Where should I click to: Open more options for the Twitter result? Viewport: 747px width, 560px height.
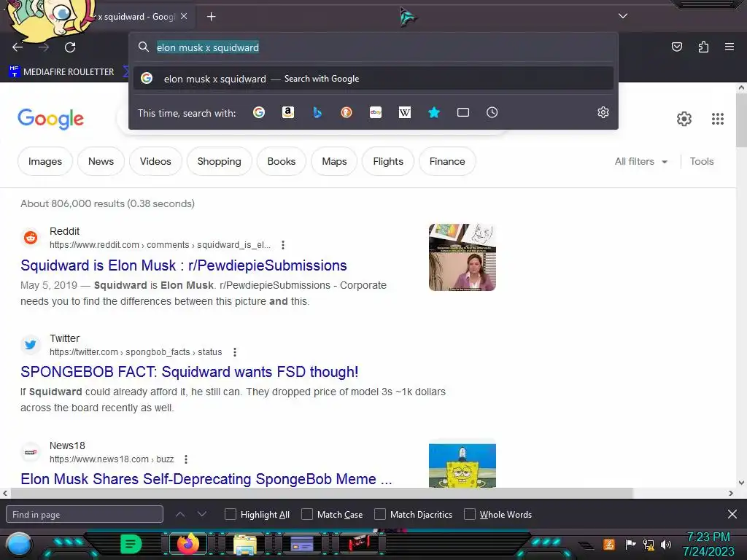[x=235, y=352]
